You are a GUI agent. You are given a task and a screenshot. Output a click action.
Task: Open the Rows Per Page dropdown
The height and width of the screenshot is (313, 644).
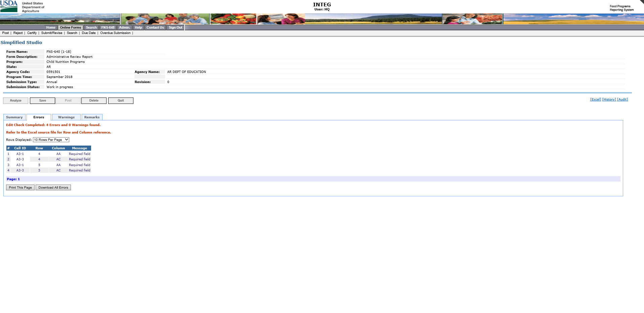(x=51, y=140)
